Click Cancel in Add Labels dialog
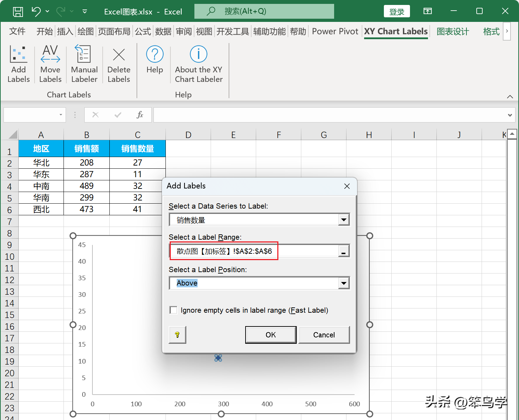 pos(324,335)
